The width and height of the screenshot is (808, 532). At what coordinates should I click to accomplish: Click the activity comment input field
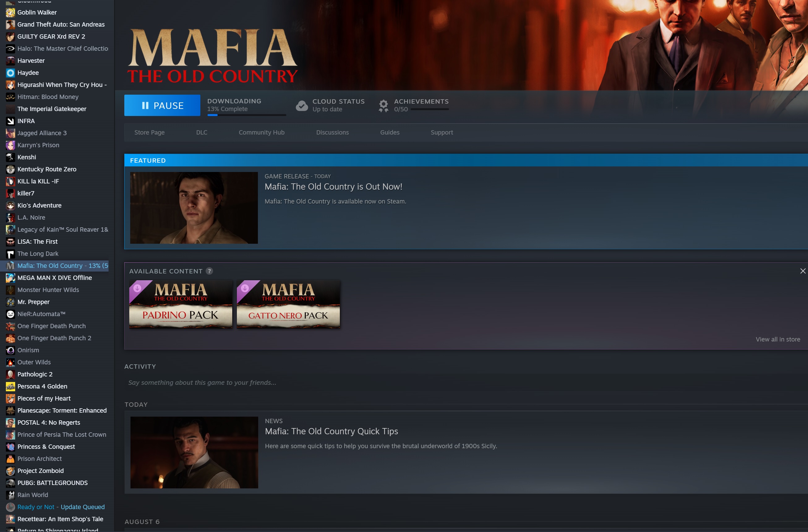pyautogui.click(x=466, y=383)
